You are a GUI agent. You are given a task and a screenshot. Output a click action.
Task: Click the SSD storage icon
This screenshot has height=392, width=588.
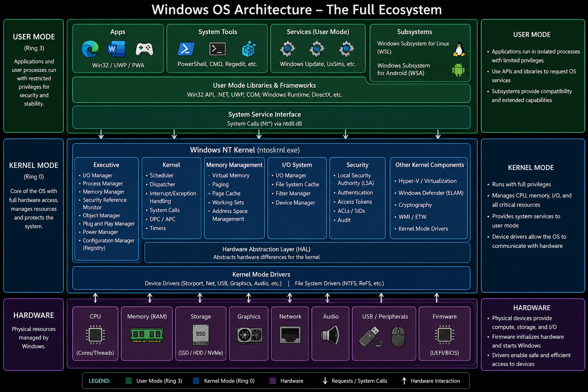(201, 334)
